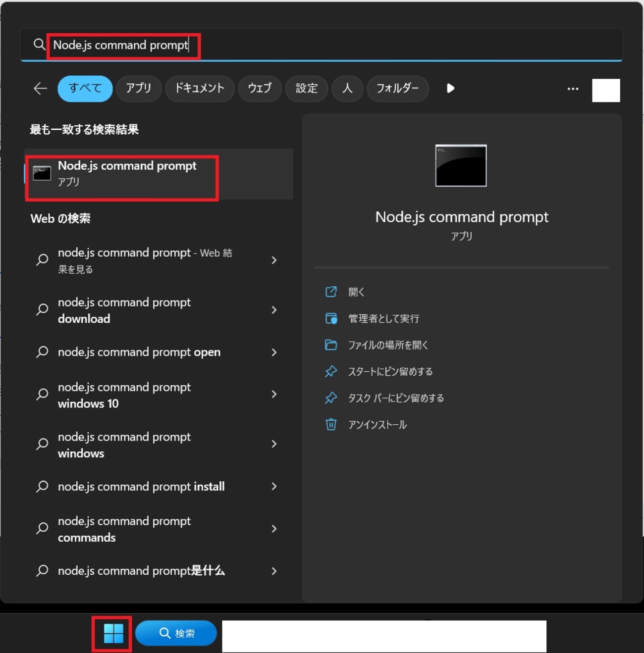Select the すべて filter tab
This screenshot has width=644, height=653.
(x=85, y=89)
